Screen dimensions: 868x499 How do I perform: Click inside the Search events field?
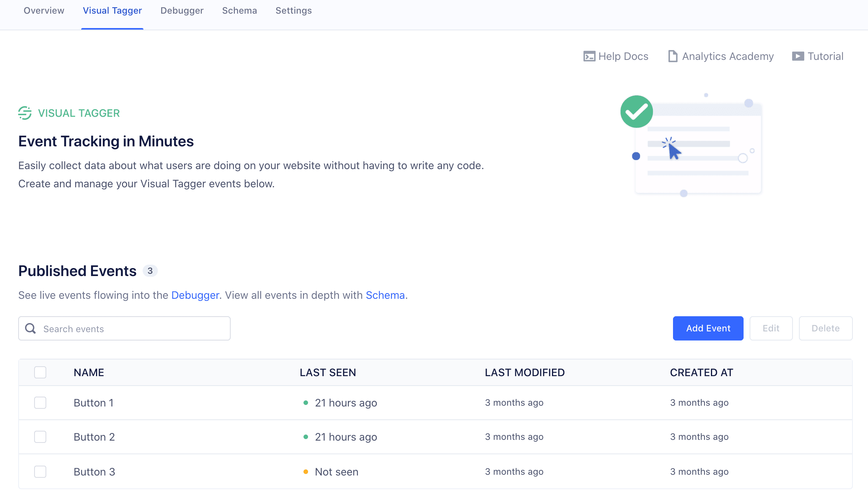pyautogui.click(x=125, y=328)
